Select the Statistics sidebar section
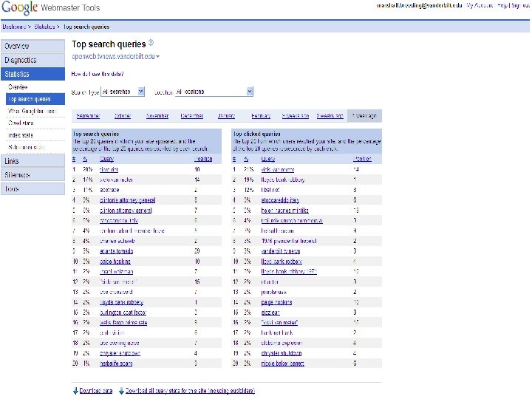532x399 pixels. point(33,74)
